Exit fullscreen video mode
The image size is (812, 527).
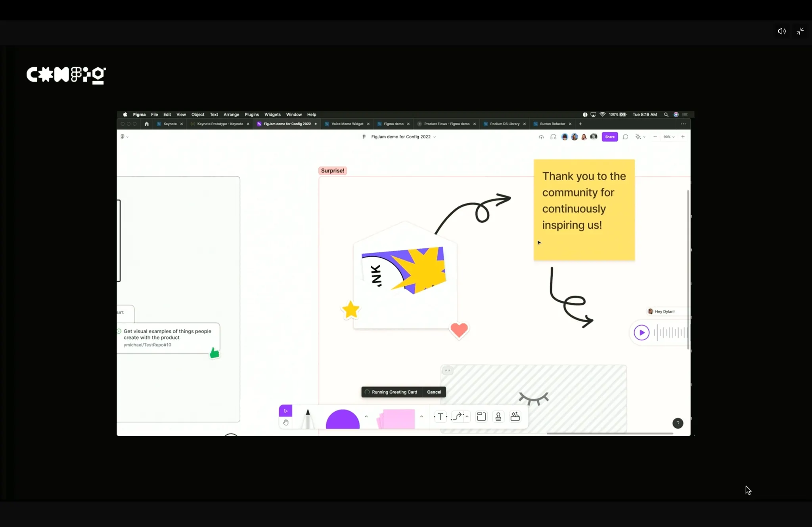click(800, 31)
